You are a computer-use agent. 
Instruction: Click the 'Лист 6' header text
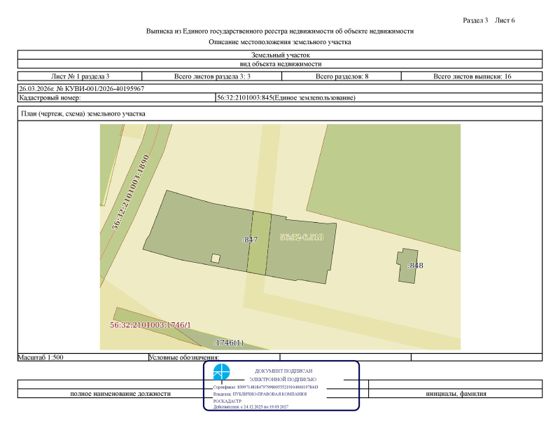[504, 20]
